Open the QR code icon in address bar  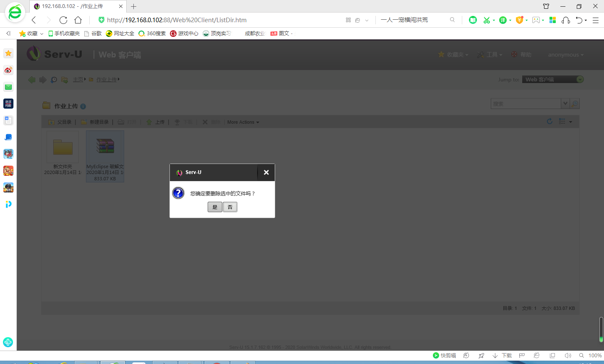[348, 20]
